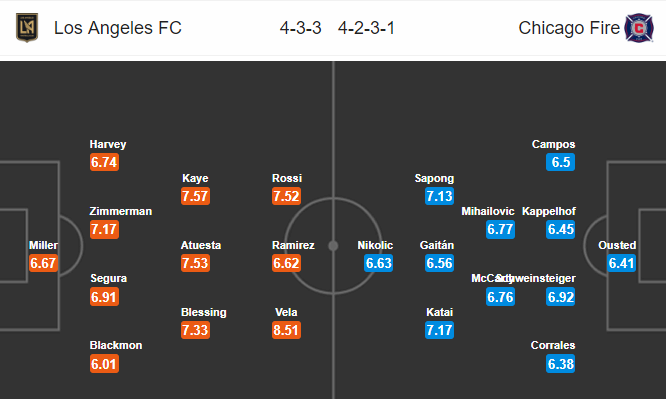Click Katai's 7.17 blue rating
666x399 pixels.
click(x=439, y=330)
